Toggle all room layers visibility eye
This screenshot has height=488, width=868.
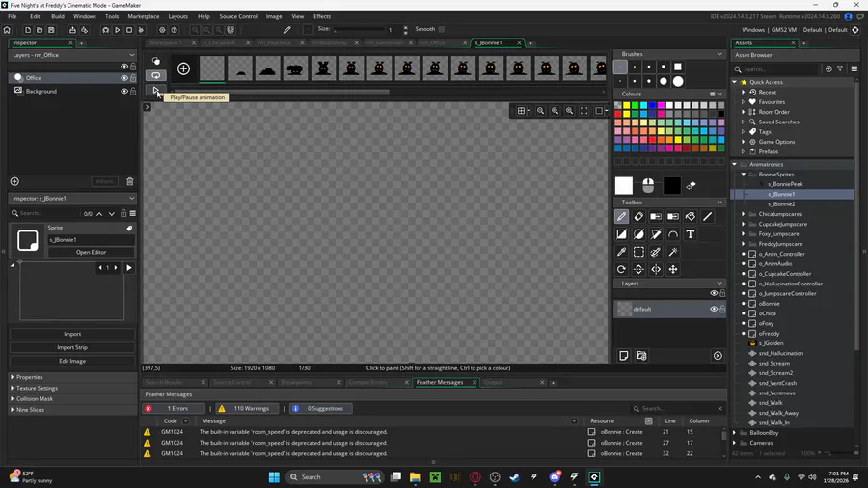click(124, 67)
